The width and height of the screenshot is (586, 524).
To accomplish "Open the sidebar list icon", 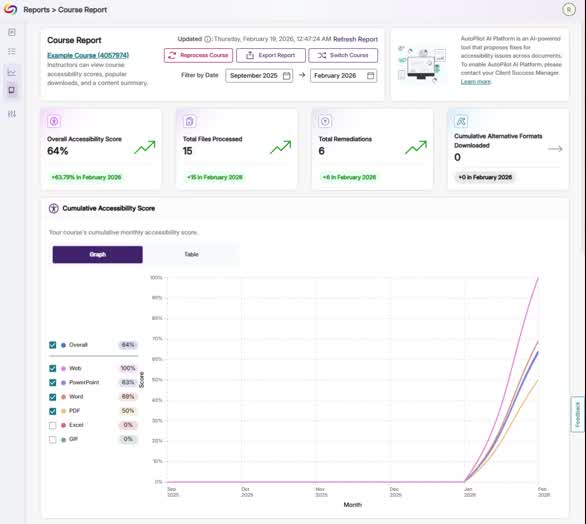I will [x=12, y=51].
